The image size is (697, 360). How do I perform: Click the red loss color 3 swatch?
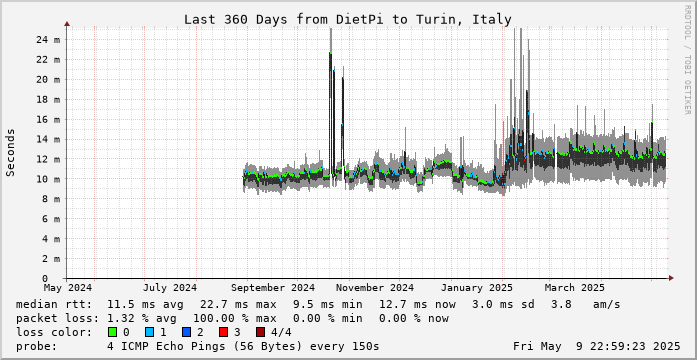(x=224, y=332)
